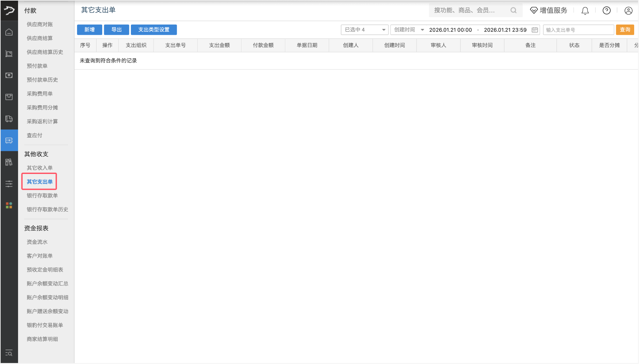
Task: Select 资金流水 under 资金报表
Action: click(x=37, y=242)
